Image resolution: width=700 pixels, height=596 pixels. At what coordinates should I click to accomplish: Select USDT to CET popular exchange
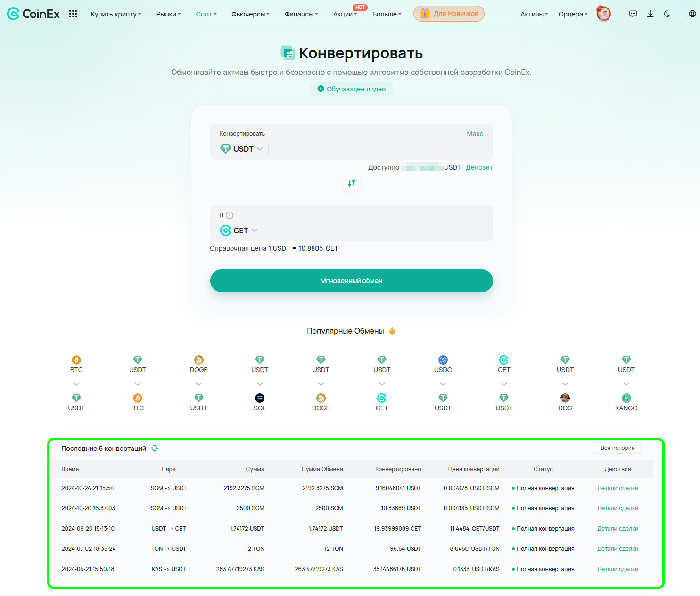pos(382,384)
